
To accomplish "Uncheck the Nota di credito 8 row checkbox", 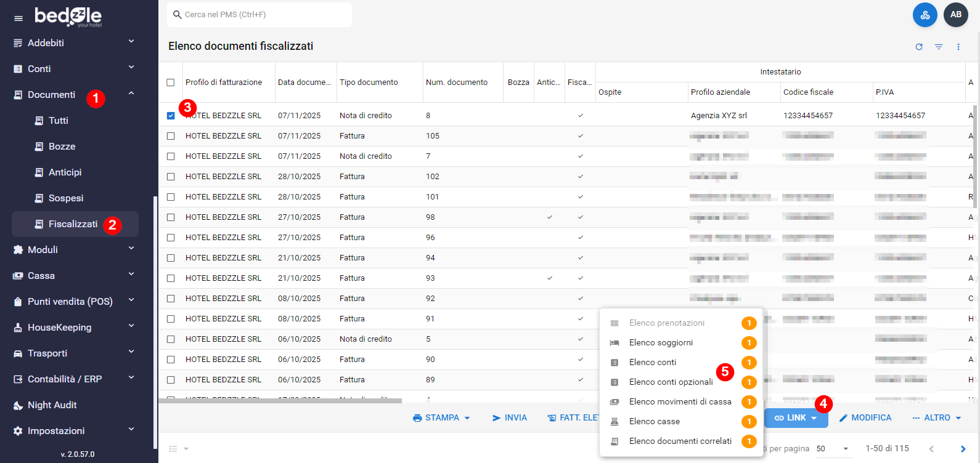I will pyautogui.click(x=171, y=116).
